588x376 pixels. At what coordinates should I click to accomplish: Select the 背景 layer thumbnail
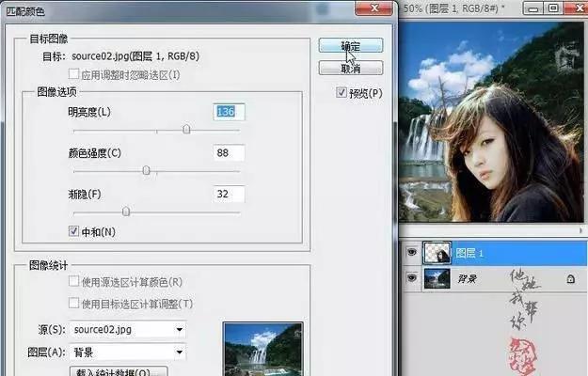point(437,278)
